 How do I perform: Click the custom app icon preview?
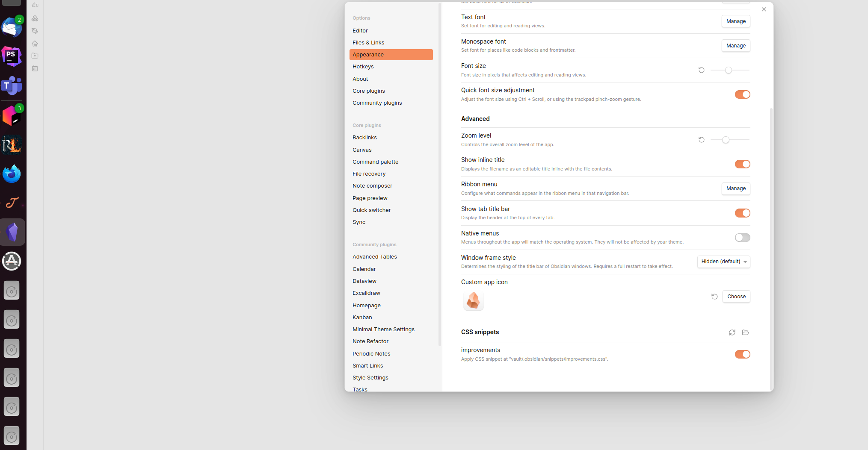coord(473,300)
